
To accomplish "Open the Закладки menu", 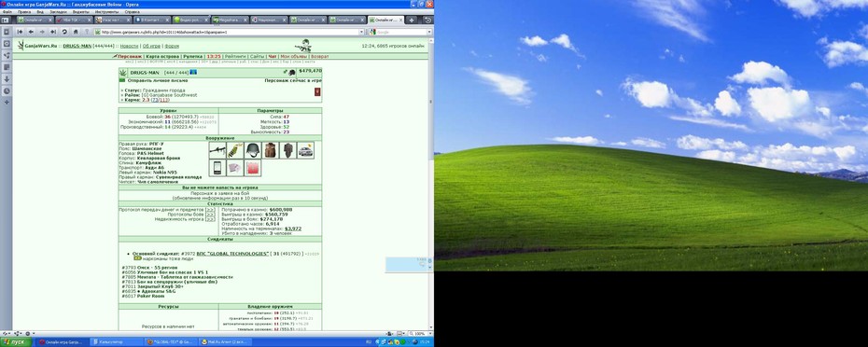I will pos(58,11).
